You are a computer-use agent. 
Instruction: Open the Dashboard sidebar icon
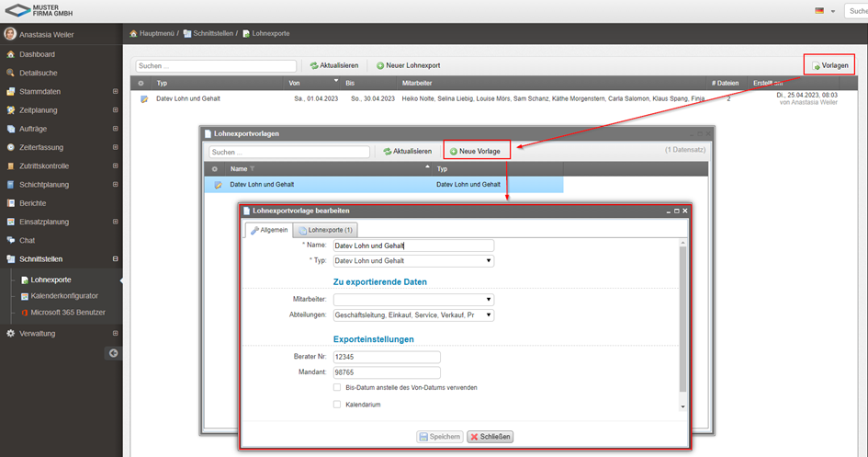(x=11, y=54)
